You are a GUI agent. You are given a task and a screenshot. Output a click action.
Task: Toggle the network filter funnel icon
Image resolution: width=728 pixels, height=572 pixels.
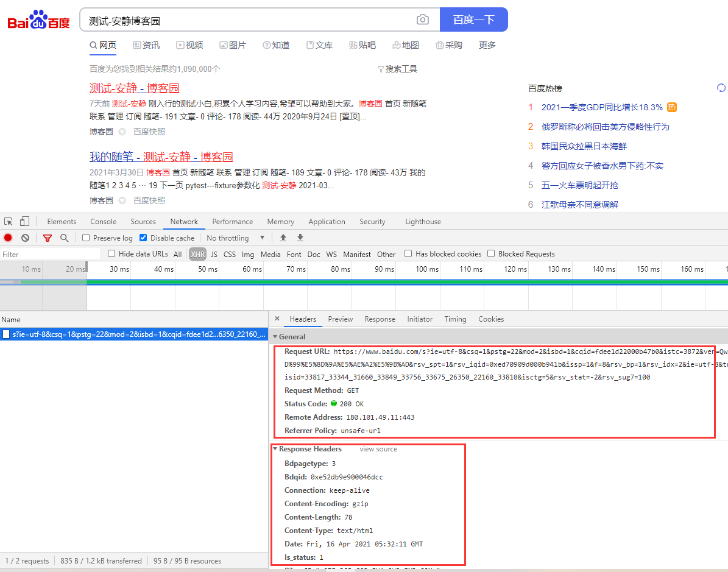[x=48, y=238]
